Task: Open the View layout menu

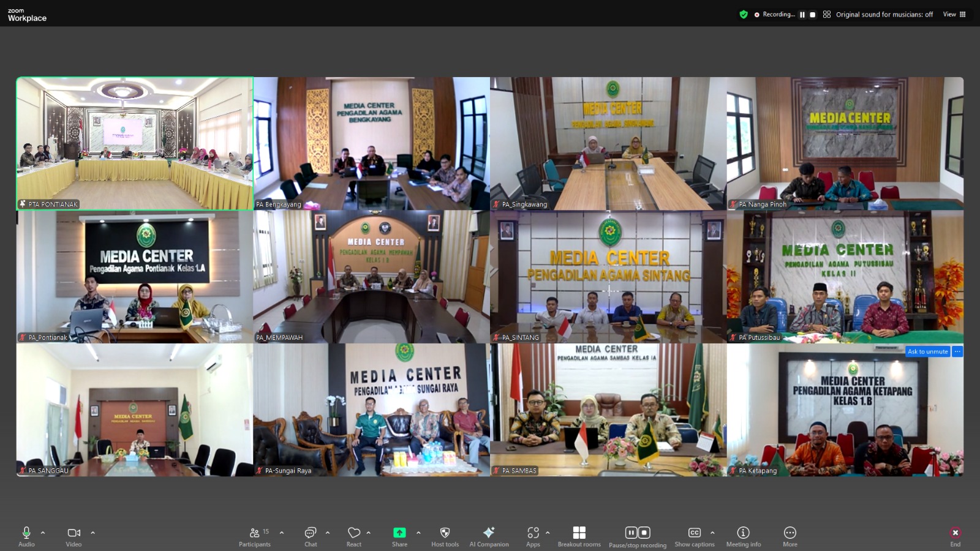Action: pyautogui.click(x=954, y=14)
